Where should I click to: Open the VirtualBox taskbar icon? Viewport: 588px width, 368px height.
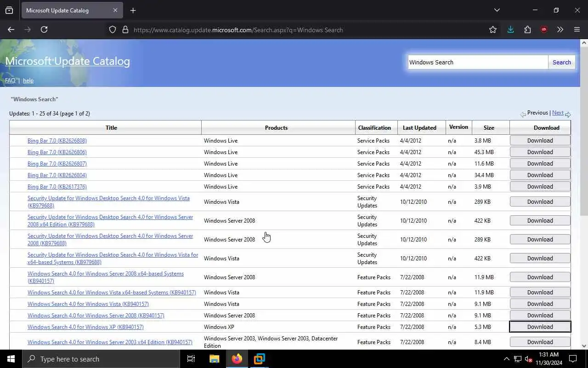[260, 359]
